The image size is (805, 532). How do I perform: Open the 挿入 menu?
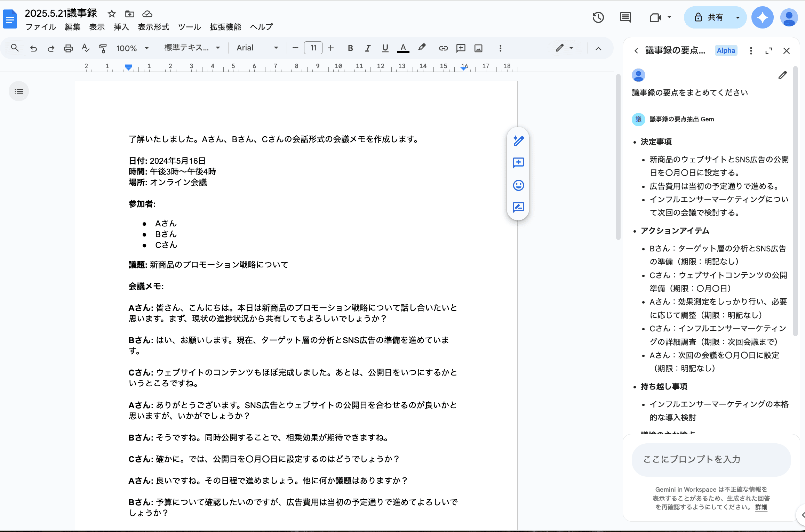121,27
